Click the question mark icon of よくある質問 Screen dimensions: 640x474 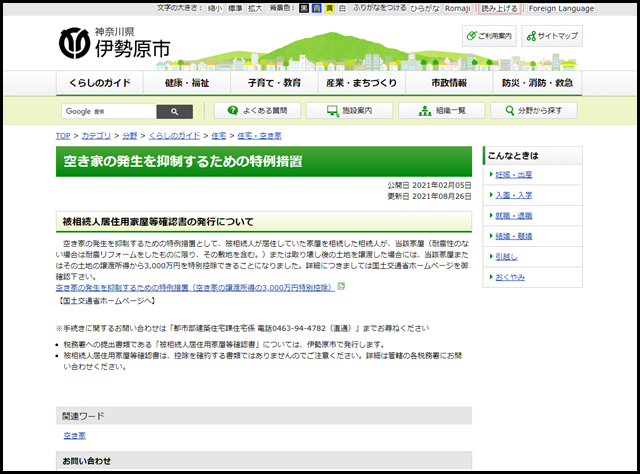pos(233,111)
